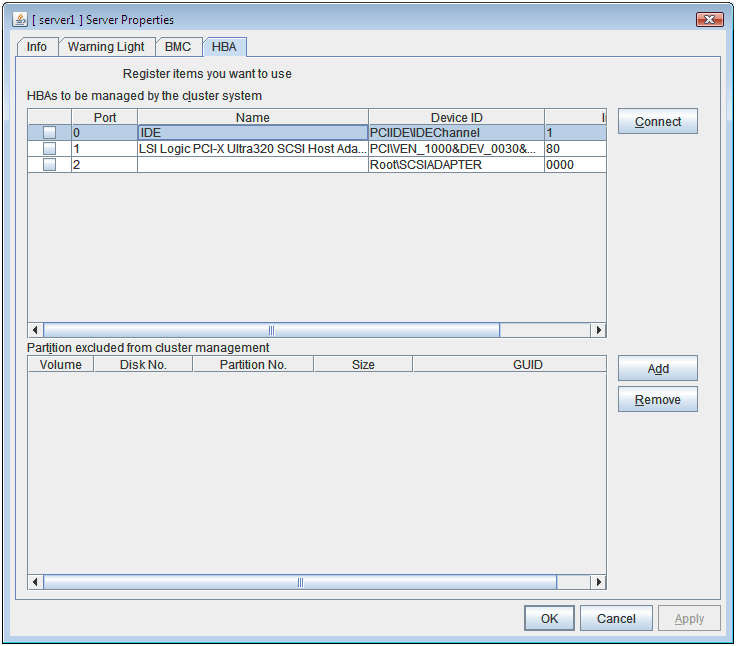Click the Remove button
This screenshot has width=736, height=646.
pos(657,400)
